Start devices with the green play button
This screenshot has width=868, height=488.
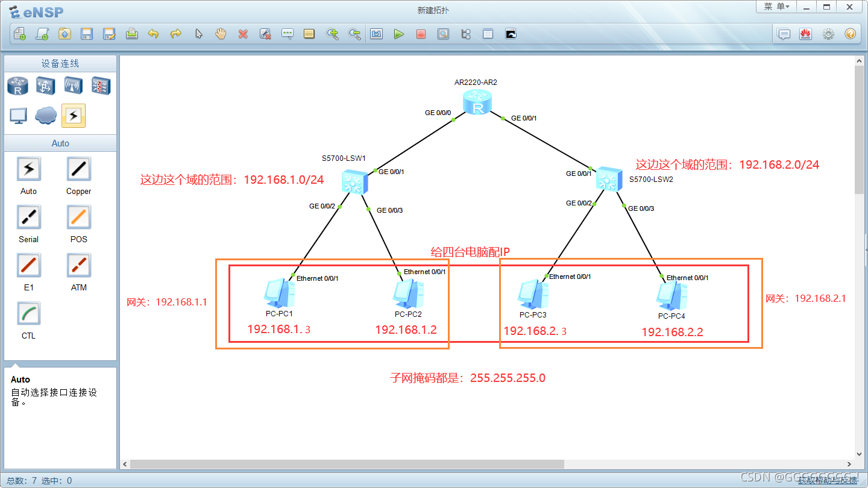pyautogui.click(x=398, y=34)
